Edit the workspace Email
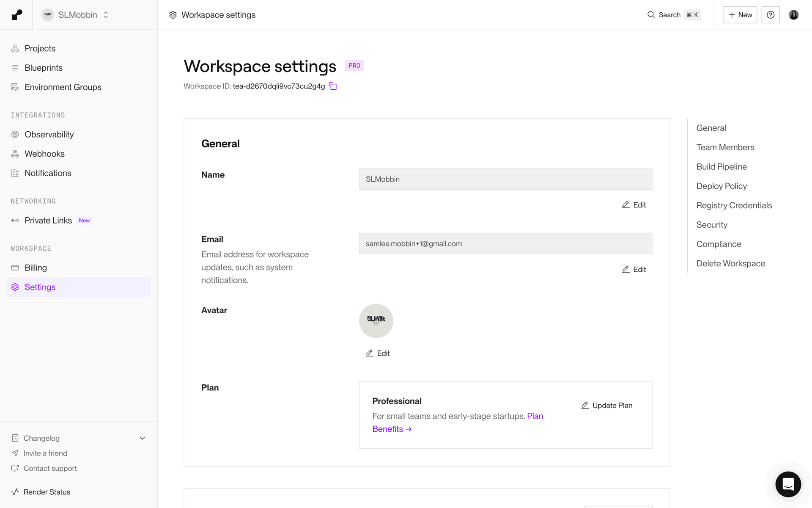The image size is (812, 508). pyautogui.click(x=634, y=269)
